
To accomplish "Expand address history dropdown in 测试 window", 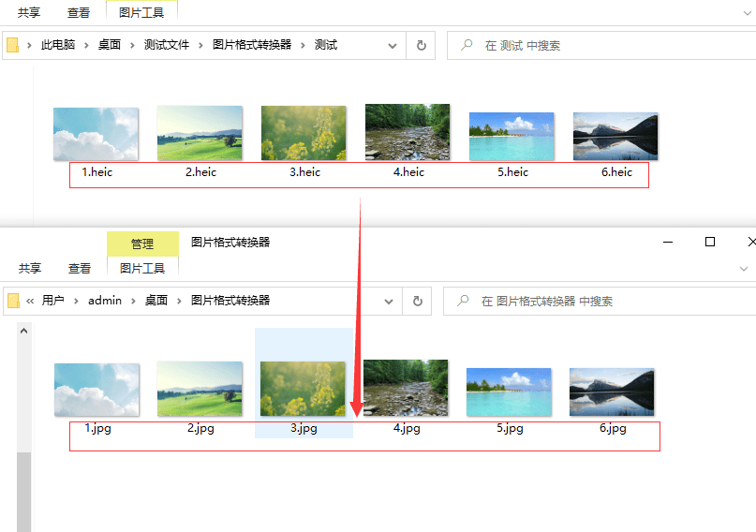I will coord(393,46).
